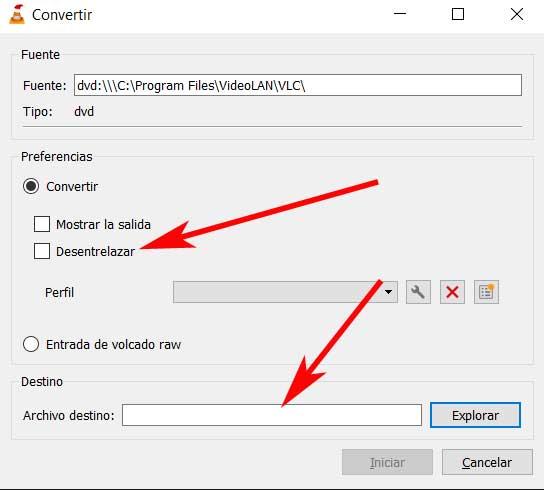
Task: Close the Convertir dialog
Action: (517, 14)
